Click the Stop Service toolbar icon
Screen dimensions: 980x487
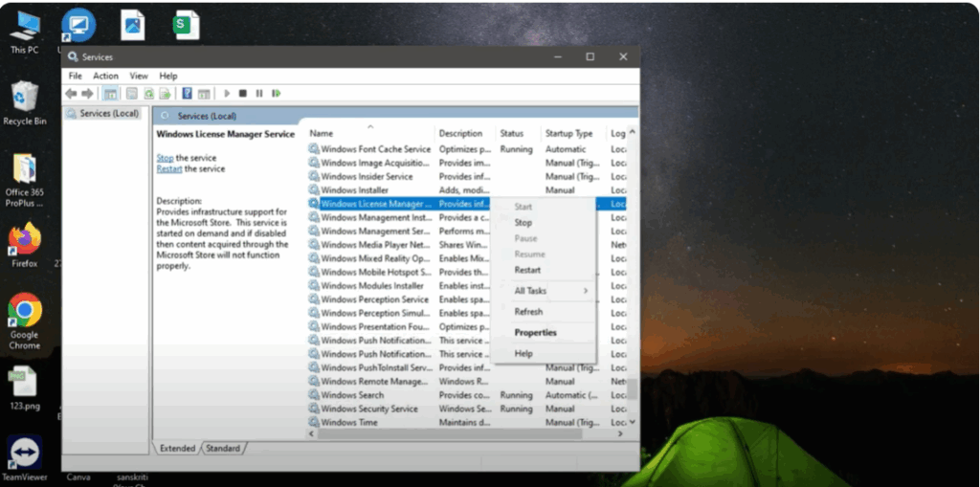pyautogui.click(x=243, y=94)
